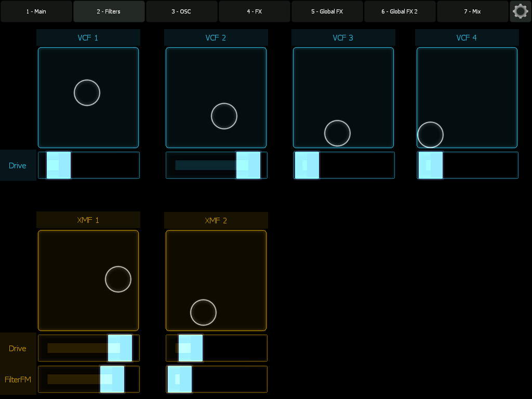Image resolution: width=532 pixels, height=399 pixels.
Task: Click the XMF 2 XY pad circle handle
Action: point(203,312)
